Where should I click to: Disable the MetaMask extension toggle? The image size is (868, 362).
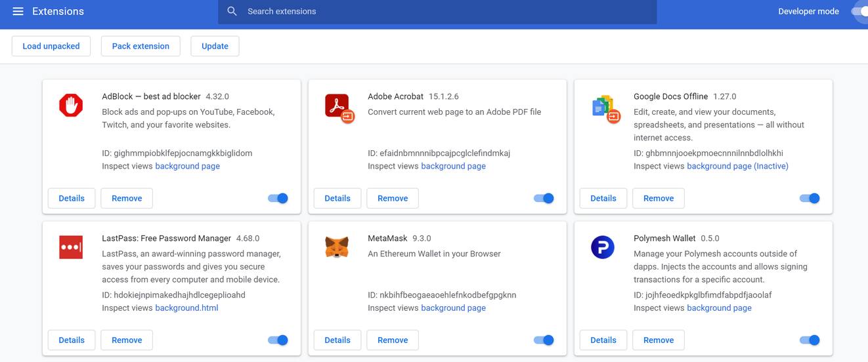coord(544,340)
